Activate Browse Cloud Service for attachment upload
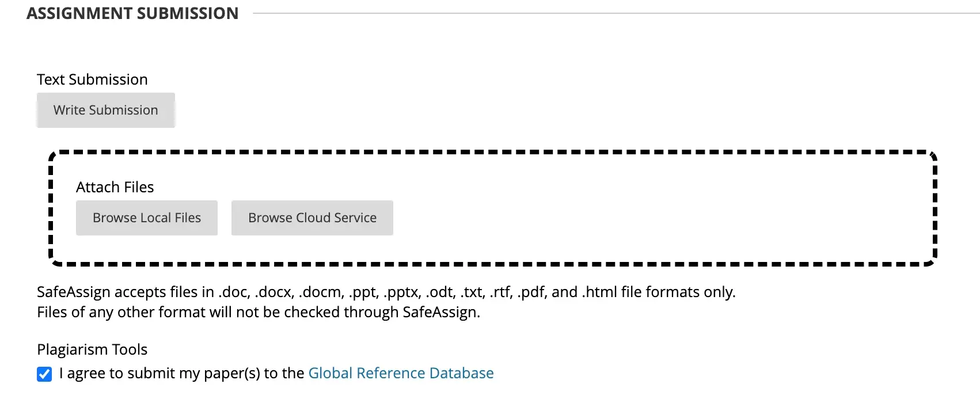Screen dimensions: 980x418 tap(312, 218)
